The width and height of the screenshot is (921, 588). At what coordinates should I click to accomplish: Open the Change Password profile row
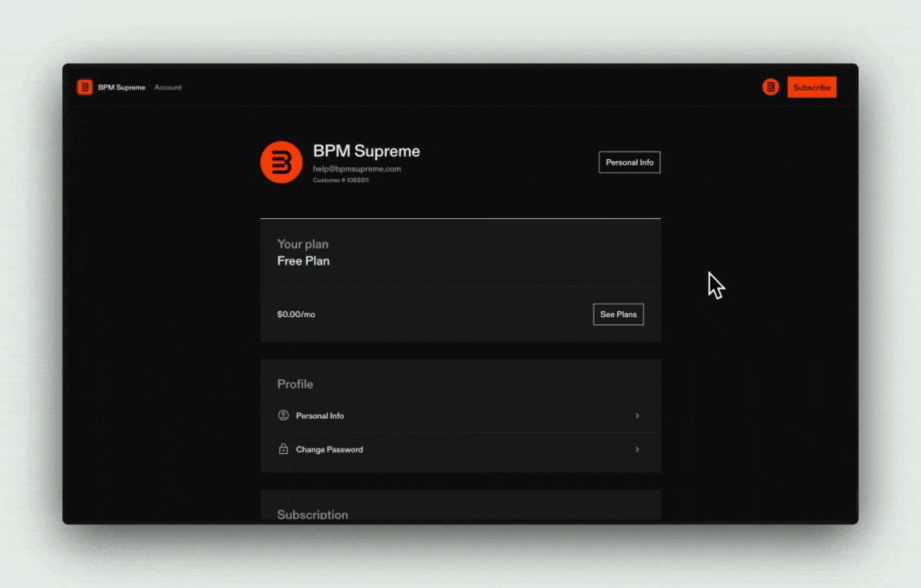coord(461,449)
